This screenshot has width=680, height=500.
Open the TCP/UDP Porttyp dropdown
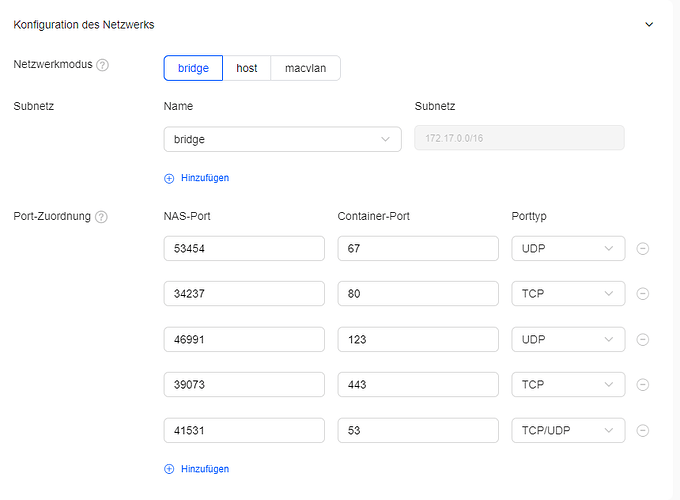(x=567, y=430)
